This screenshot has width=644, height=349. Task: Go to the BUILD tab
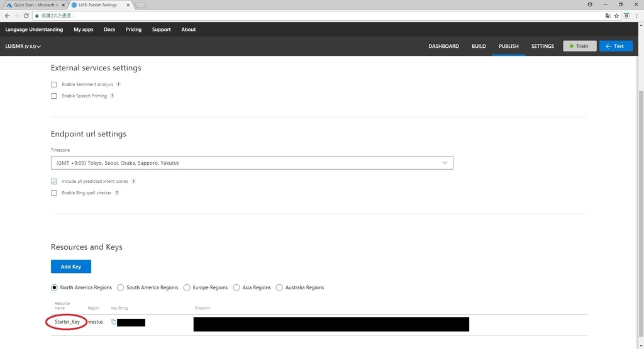click(x=479, y=46)
